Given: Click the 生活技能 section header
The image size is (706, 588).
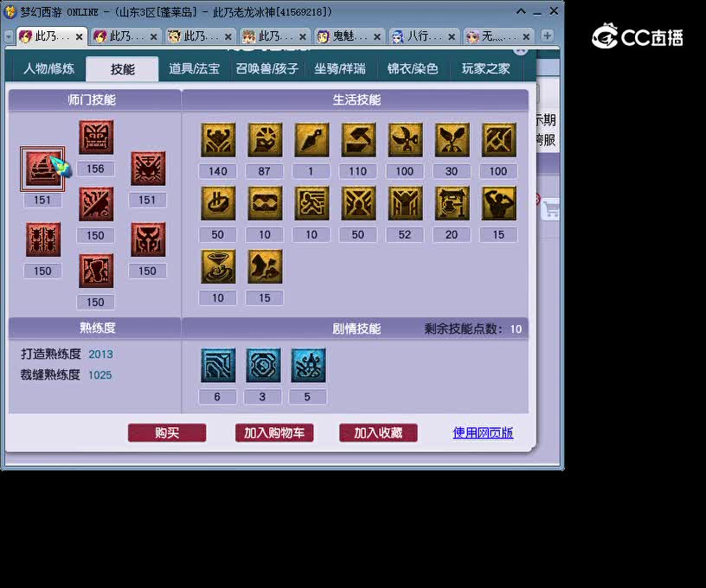Looking at the screenshot, I should [x=356, y=100].
